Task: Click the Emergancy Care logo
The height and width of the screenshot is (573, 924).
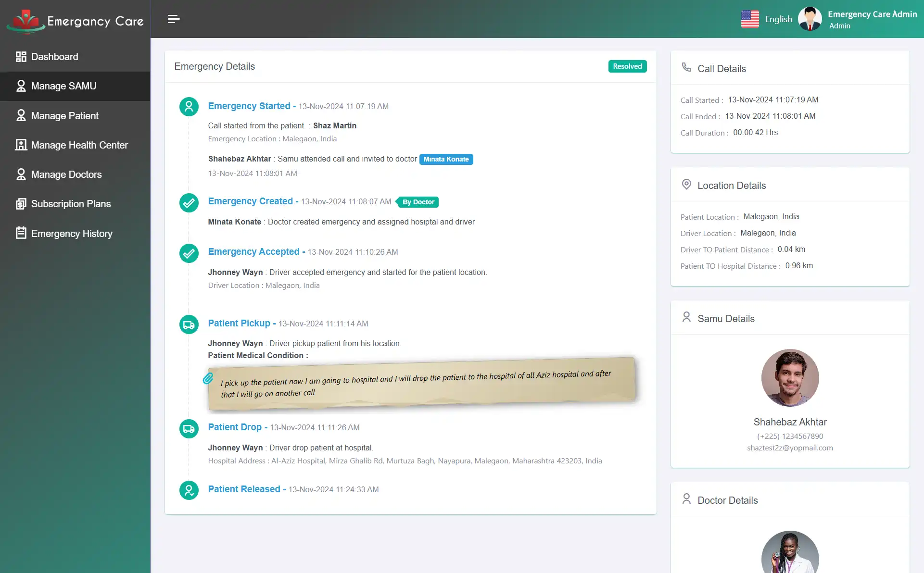Action: [75, 21]
